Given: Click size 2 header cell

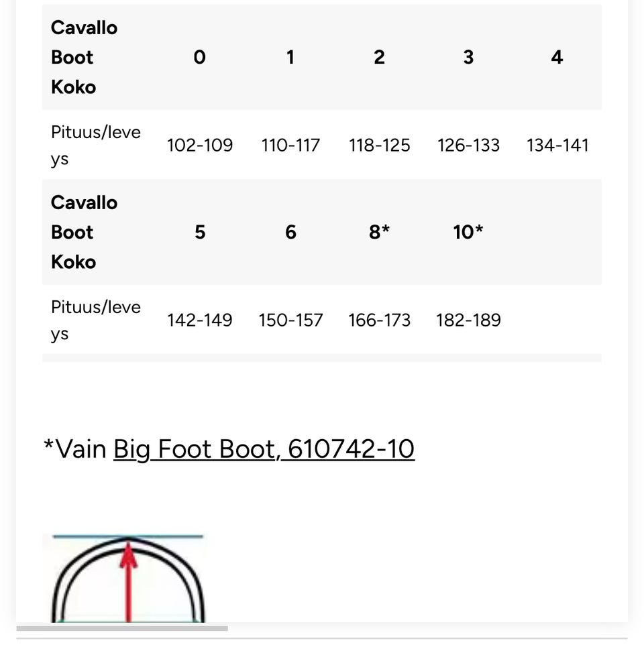Looking at the screenshot, I should coord(379,58).
